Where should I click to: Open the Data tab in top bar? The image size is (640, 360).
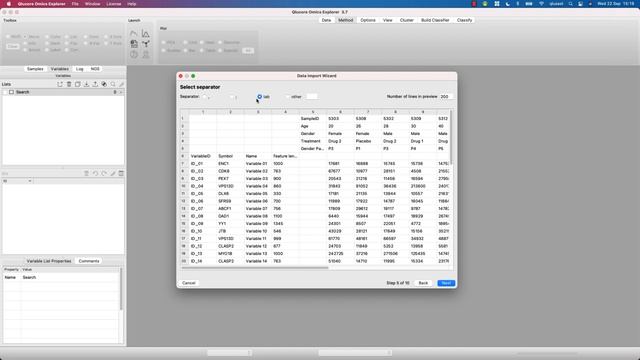(x=326, y=20)
